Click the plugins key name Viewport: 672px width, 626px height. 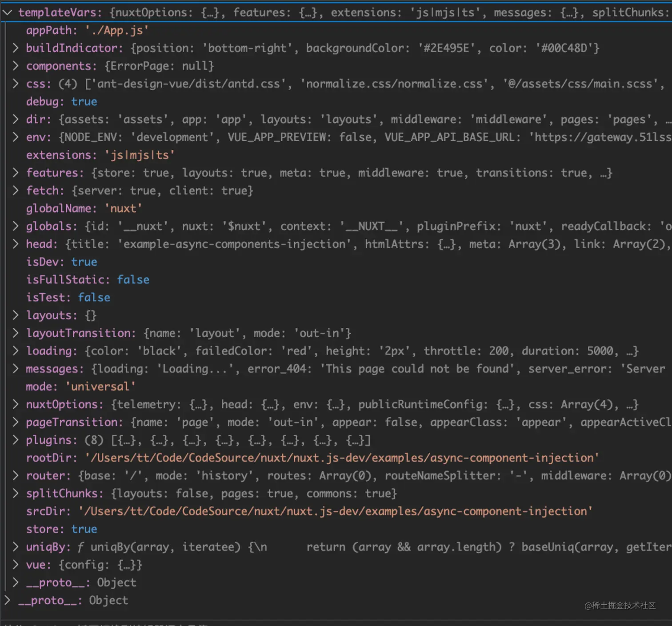click(48, 440)
